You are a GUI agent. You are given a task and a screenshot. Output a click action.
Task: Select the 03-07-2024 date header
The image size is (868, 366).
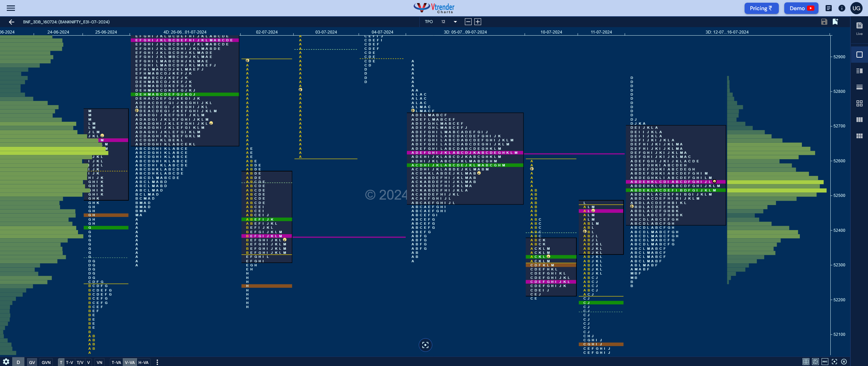click(326, 32)
